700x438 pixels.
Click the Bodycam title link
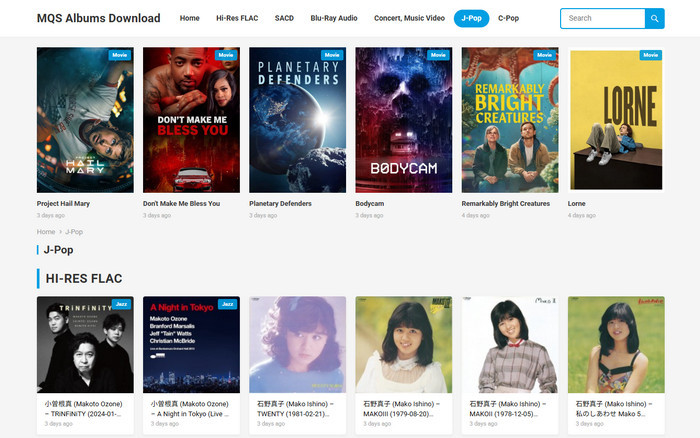[x=370, y=204]
